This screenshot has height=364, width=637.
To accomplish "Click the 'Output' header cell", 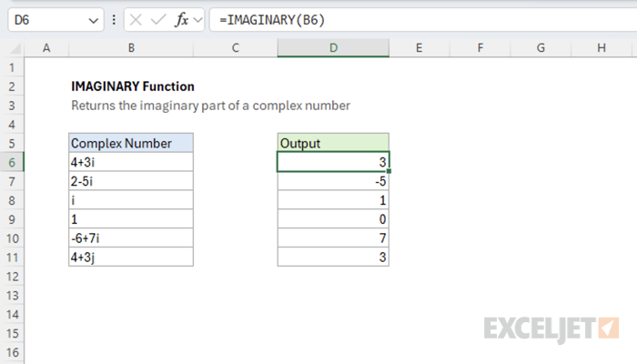I will click(x=333, y=143).
